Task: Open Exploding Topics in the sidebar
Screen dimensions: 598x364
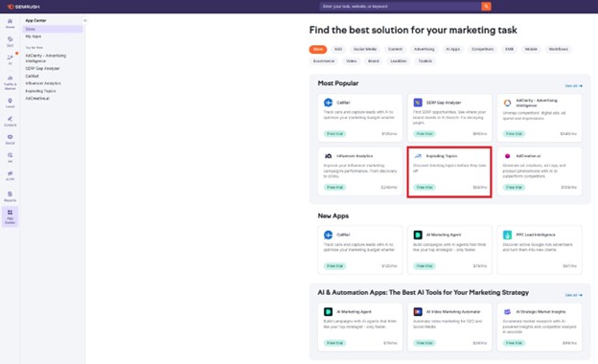Action: (x=40, y=91)
